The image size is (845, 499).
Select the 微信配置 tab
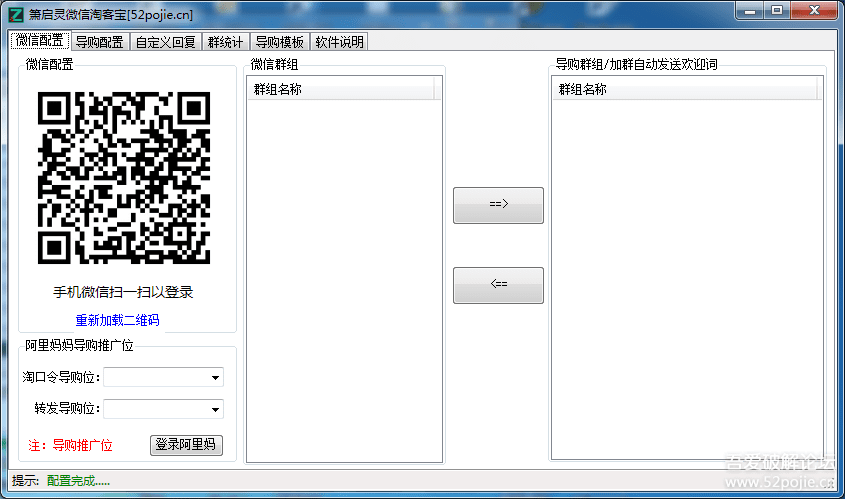pos(40,40)
